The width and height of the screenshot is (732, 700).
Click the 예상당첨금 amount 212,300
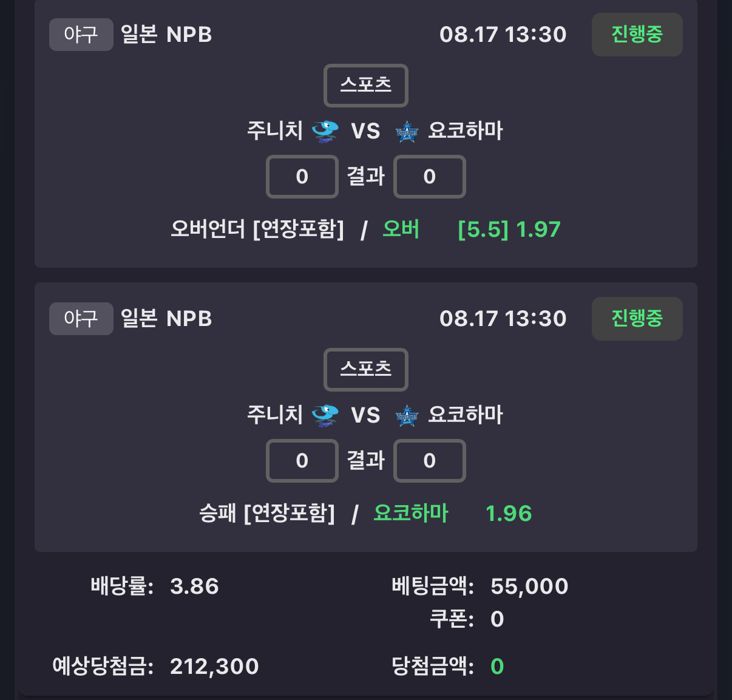214,667
